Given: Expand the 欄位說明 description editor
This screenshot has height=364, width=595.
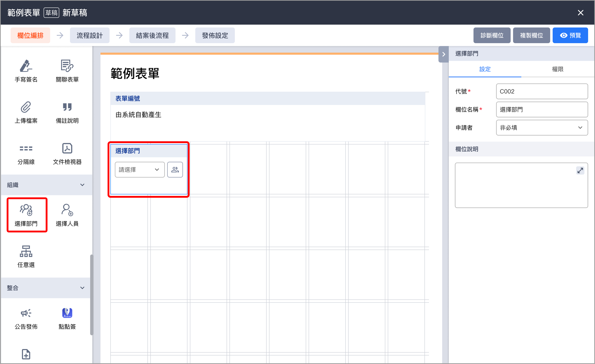Looking at the screenshot, I should [x=580, y=171].
